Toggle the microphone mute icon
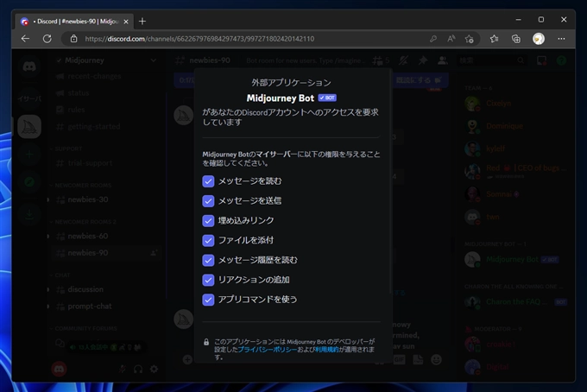This screenshot has width=587, height=392. tap(123, 370)
